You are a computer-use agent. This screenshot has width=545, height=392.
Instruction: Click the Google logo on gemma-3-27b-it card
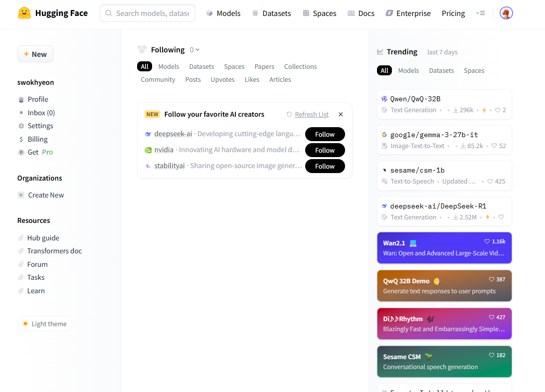(384, 135)
